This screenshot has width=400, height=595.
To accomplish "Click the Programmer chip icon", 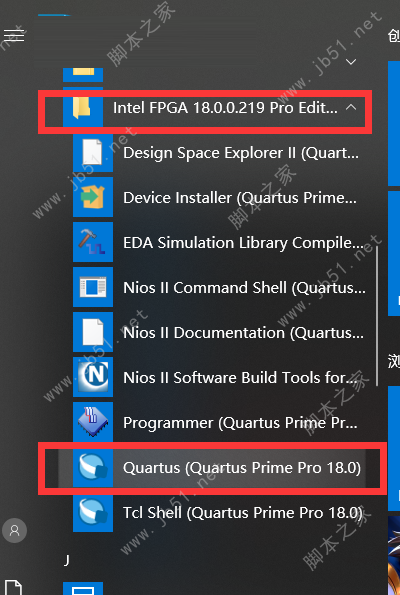I will point(93,422).
